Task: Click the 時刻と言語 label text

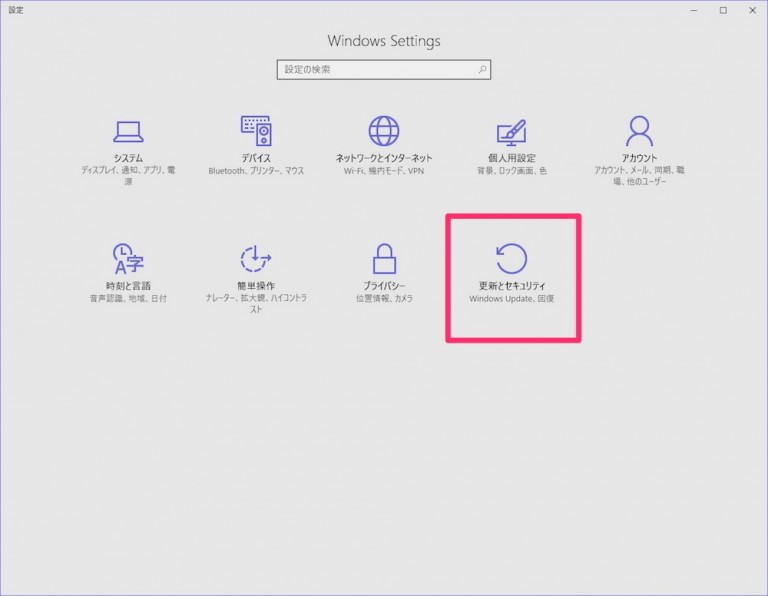Action: point(128,286)
